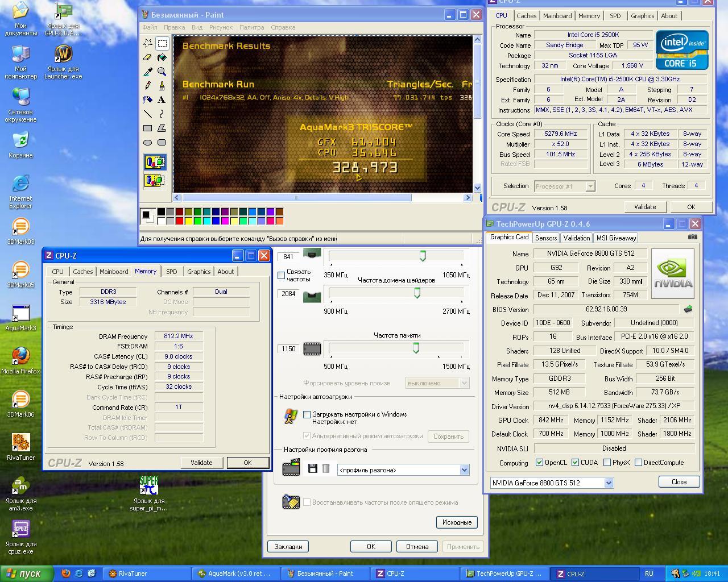728x582 pixels.
Task: Open the профиль разгона dropdown
Action: pos(464,470)
